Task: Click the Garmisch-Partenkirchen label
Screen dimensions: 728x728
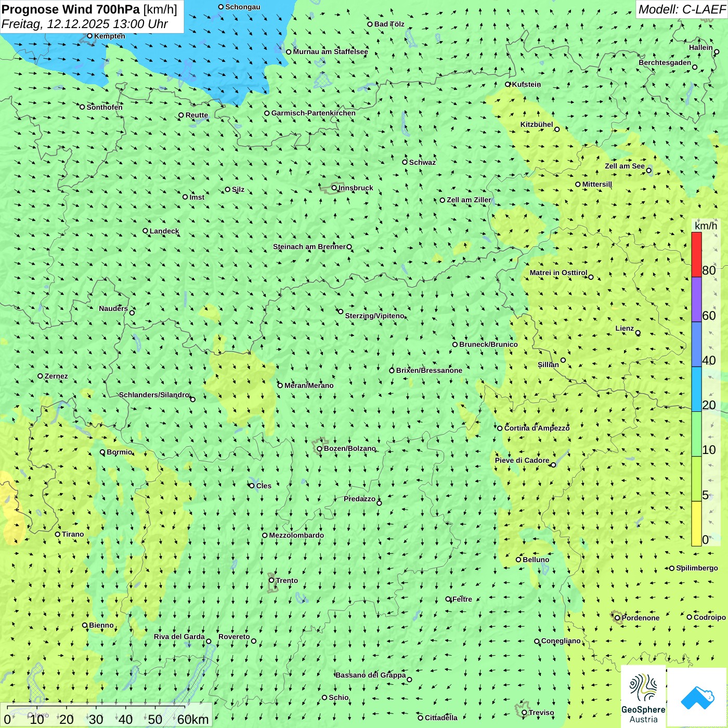Action: [x=313, y=113]
